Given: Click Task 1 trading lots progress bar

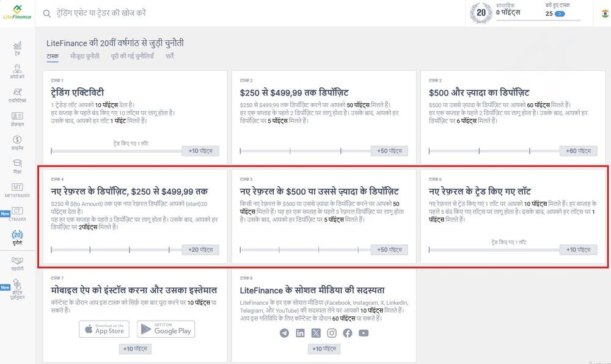Looking at the screenshot, I should pos(116,151).
